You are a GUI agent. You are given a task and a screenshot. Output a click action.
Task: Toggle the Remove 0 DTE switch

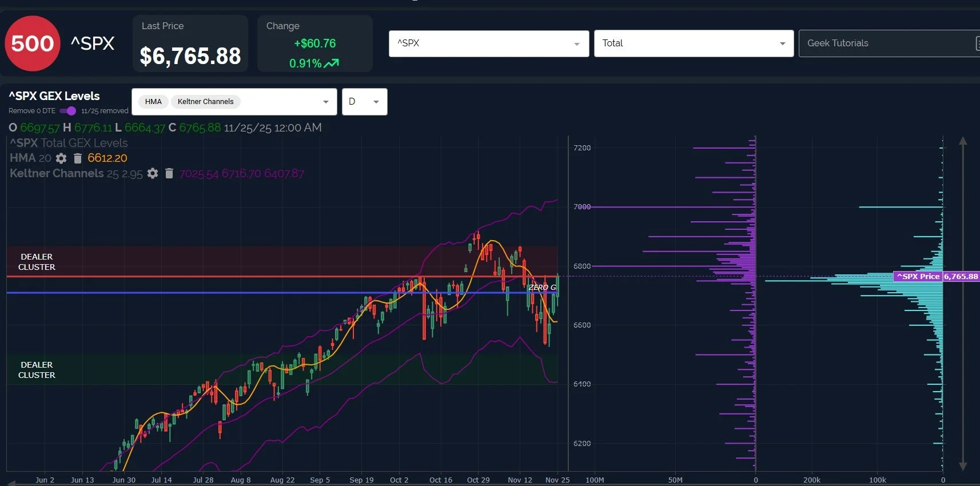tap(67, 111)
